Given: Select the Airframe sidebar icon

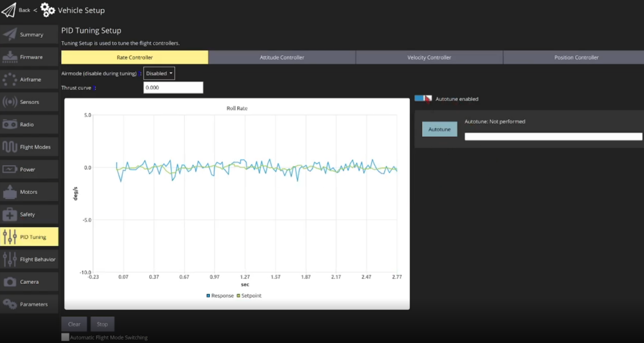Looking at the screenshot, I should [10, 80].
